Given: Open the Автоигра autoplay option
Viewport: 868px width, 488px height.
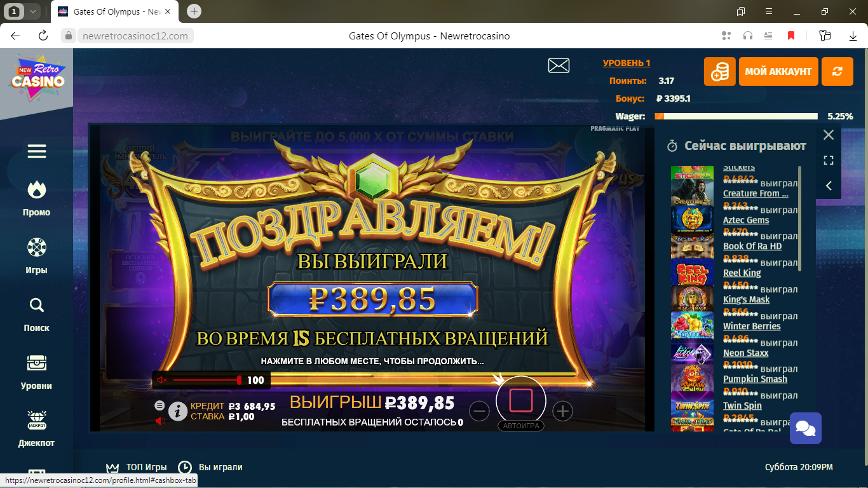Looking at the screenshot, I should (x=521, y=426).
